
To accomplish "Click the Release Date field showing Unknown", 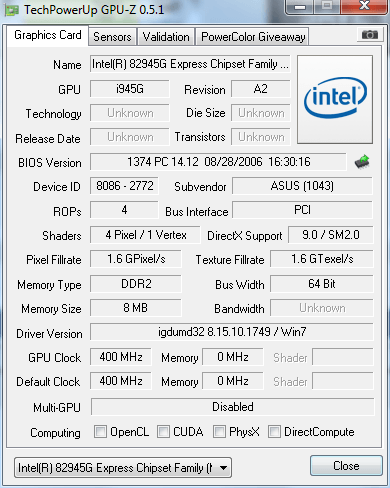I will coord(130,137).
